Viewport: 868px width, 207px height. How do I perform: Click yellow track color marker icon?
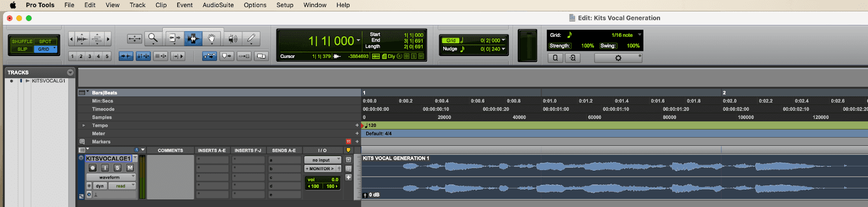point(348,150)
